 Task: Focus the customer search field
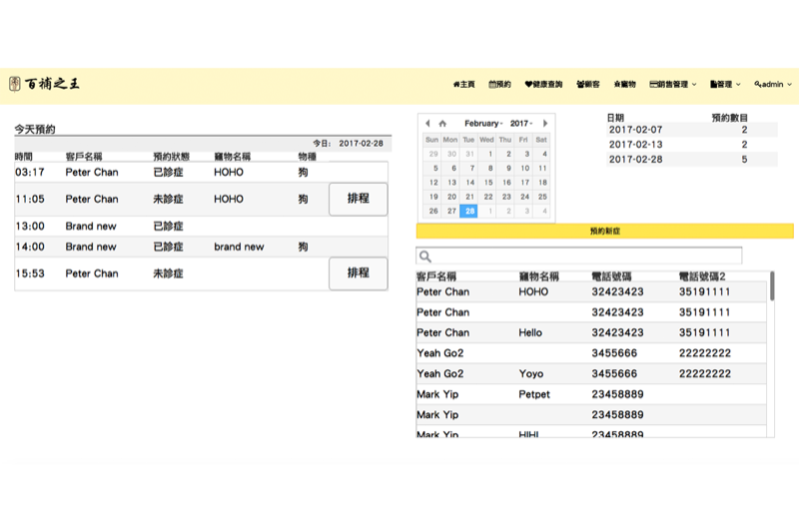579,256
